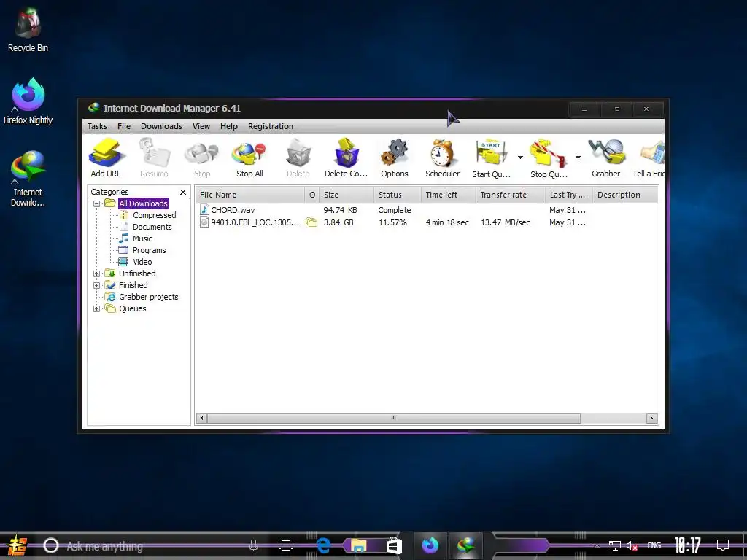This screenshot has width=747, height=560.
Task: Click the Delete toolbar icon
Action: tap(298, 158)
